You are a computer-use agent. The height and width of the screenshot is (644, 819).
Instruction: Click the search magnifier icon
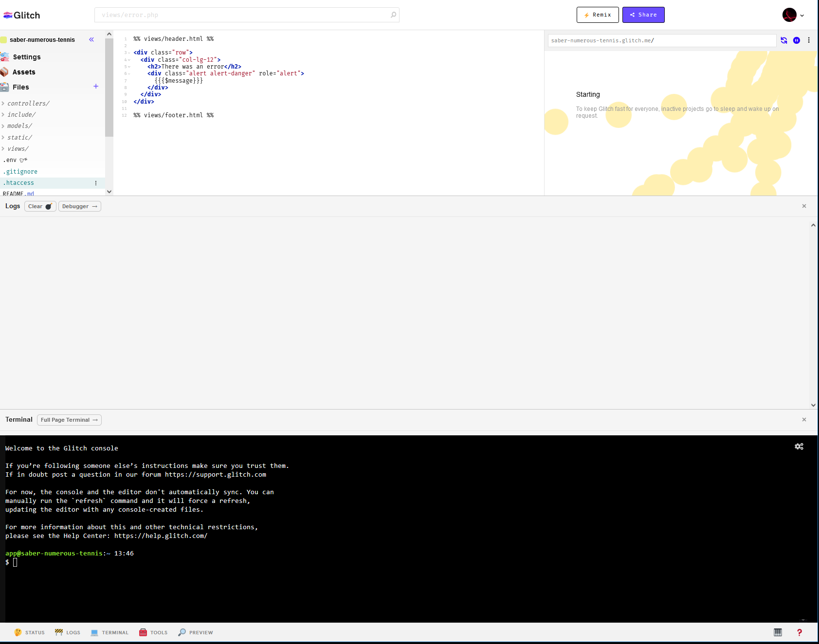tap(393, 15)
